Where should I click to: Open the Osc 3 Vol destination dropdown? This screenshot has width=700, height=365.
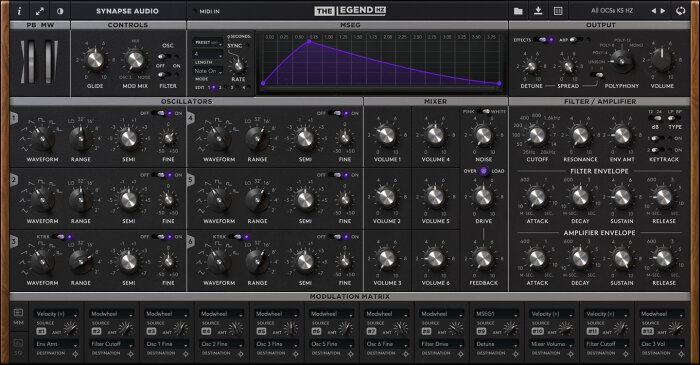click(x=662, y=344)
